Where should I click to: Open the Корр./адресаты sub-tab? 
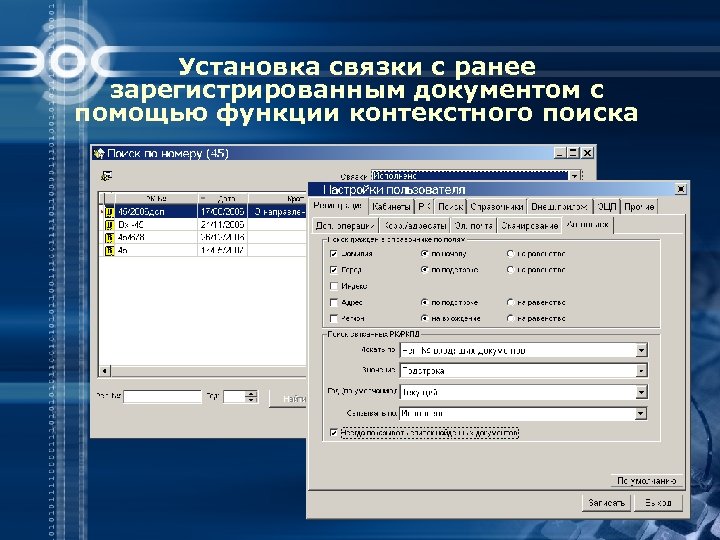[415, 226]
